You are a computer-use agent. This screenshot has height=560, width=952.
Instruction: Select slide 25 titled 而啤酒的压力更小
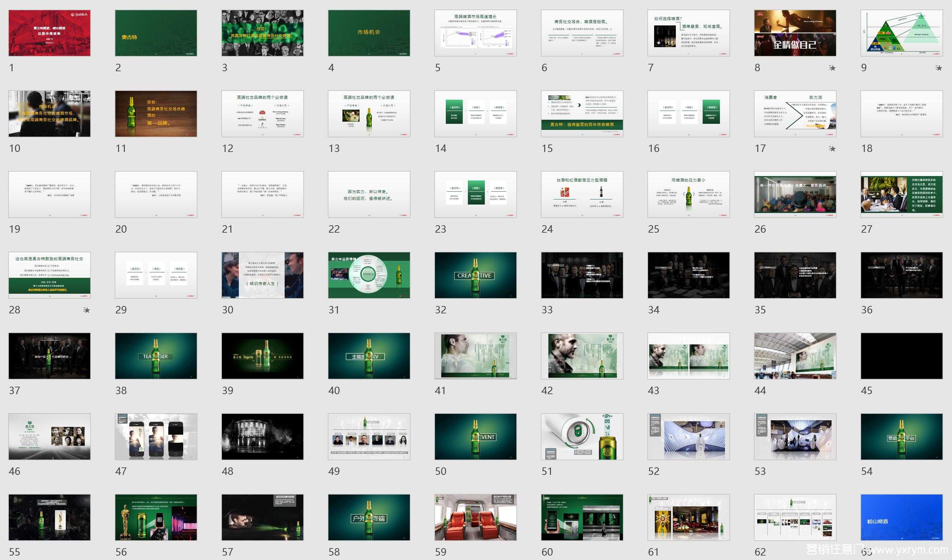pyautogui.click(x=689, y=194)
